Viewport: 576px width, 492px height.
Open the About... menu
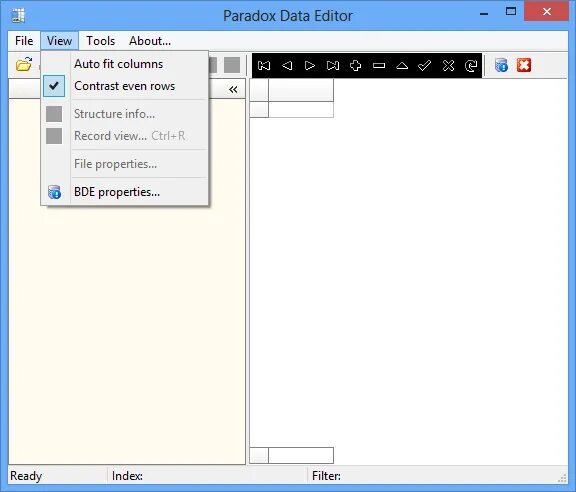click(150, 41)
